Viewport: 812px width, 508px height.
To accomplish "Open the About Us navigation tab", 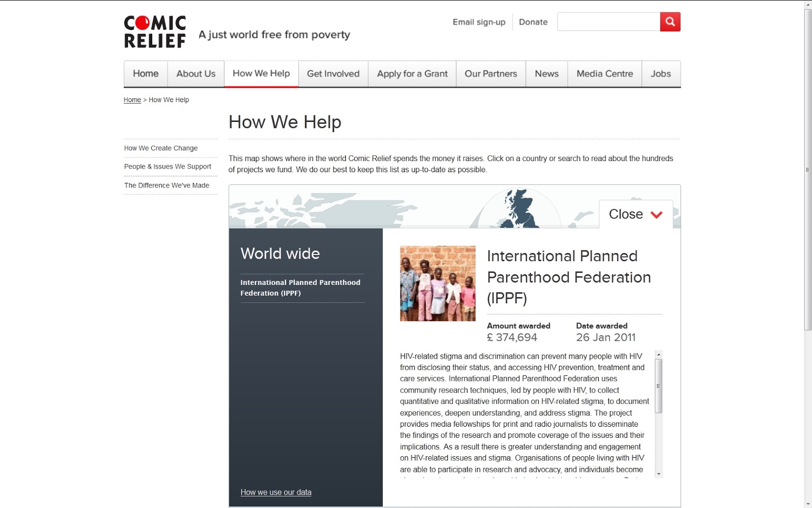I will coord(196,74).
